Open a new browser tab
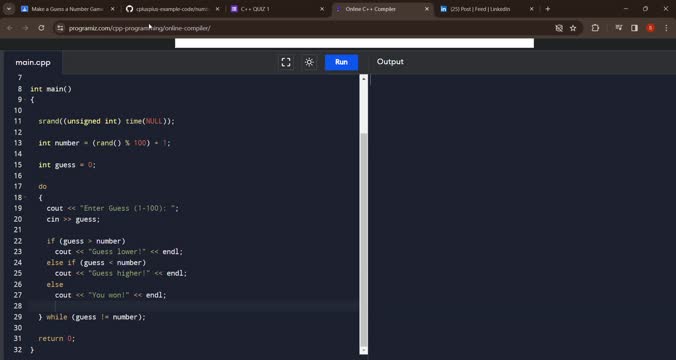Viewport: 676px width, 360px height. (x=548, y=9)
